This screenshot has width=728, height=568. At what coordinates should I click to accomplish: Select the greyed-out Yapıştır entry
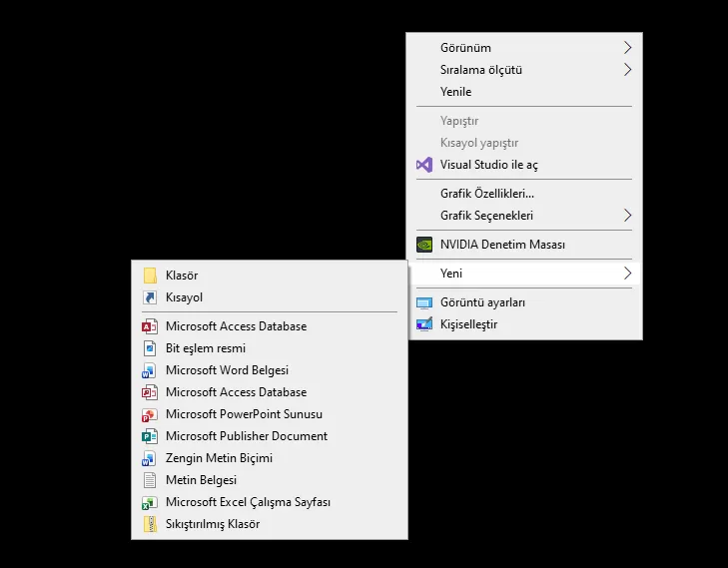524,121
